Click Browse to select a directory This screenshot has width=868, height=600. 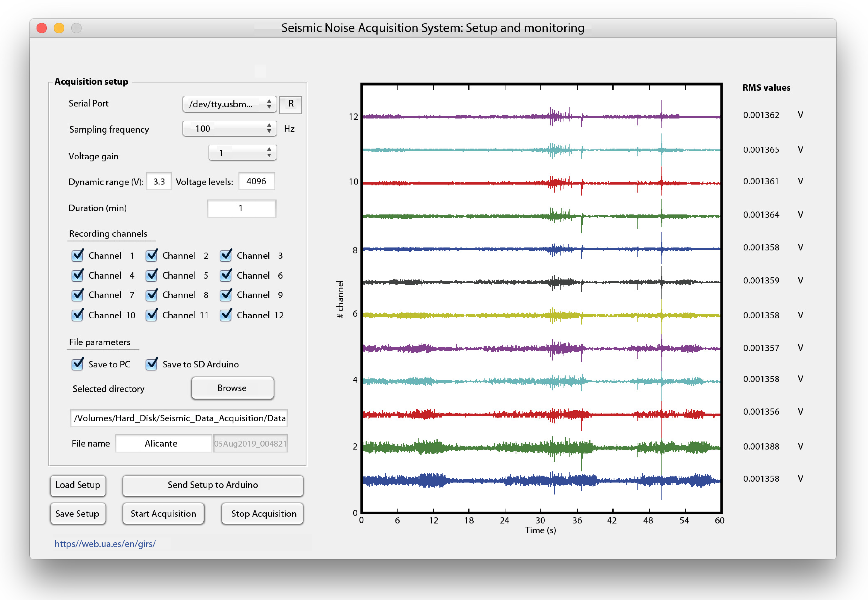coord(232,388)
